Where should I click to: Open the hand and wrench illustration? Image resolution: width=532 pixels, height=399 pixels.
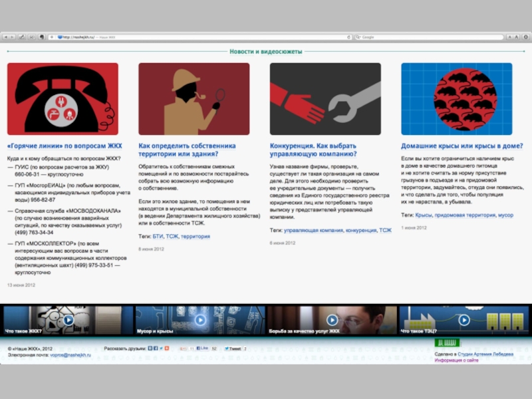pyautogui.click(x=325, y=99)
